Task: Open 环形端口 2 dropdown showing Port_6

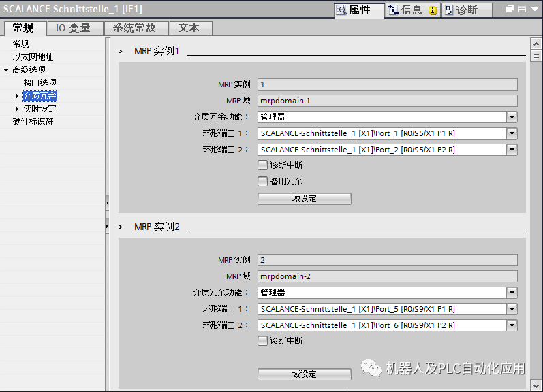Action: click(x=512, y=325)
